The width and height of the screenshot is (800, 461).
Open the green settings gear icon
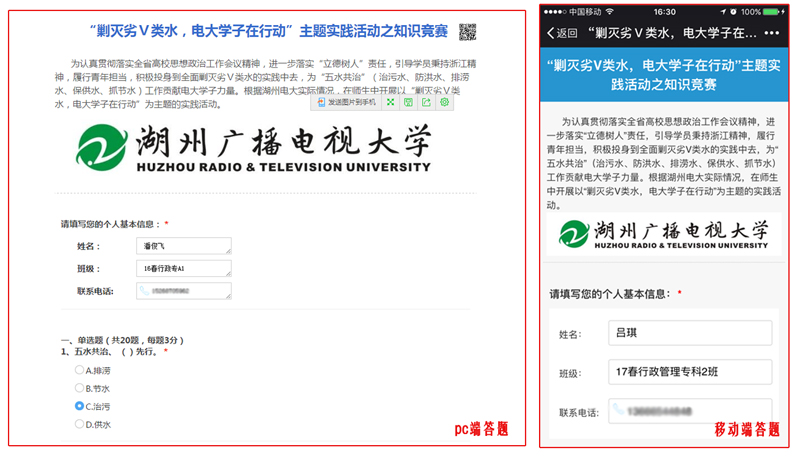point(445,103)
